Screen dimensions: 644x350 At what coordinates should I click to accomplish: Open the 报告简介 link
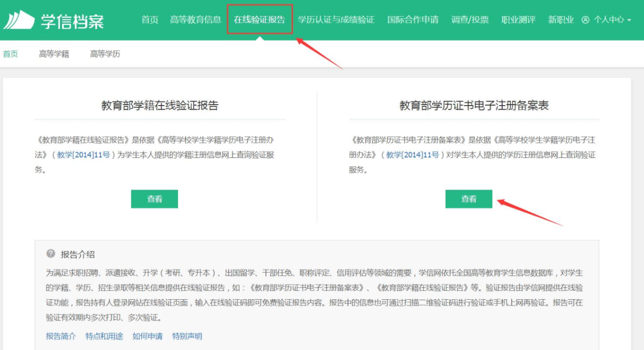pyautogui.click(x=61, y=336)
